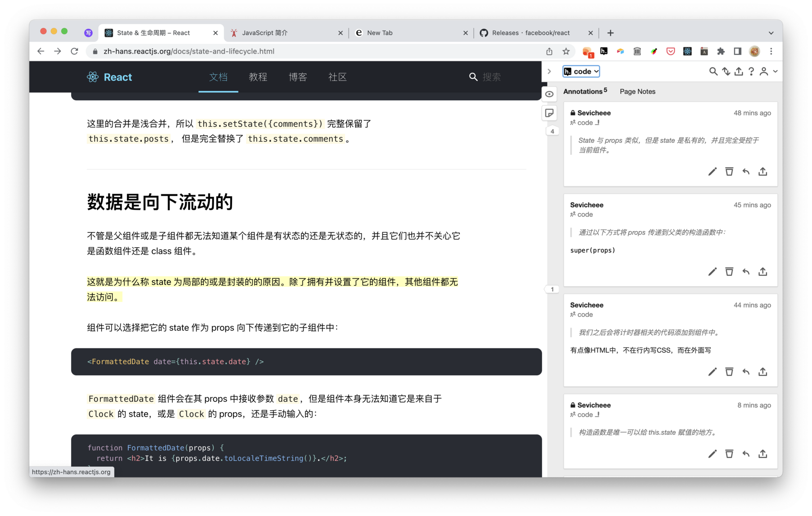
Task: Click the browser back arrow
Action: (41, 51)
